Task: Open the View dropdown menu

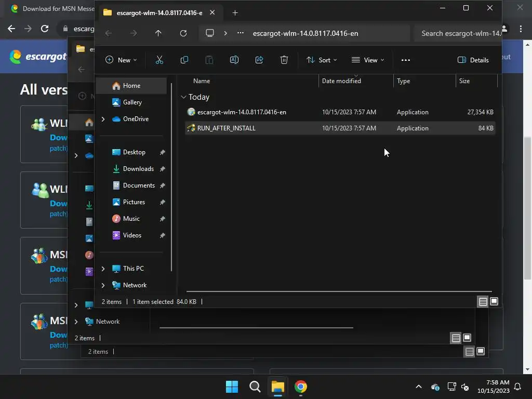Action: click(x=368, y=60)
